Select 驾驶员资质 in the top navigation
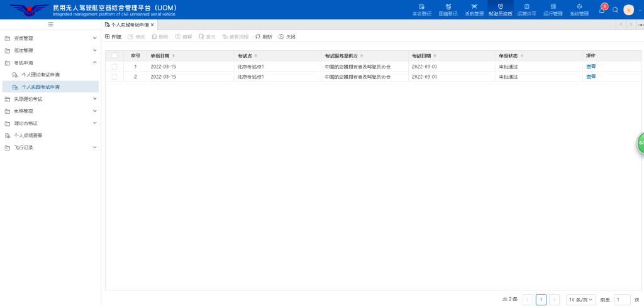Screen dimensions: 644x306 pyautogui.click(x=500, y=9)
